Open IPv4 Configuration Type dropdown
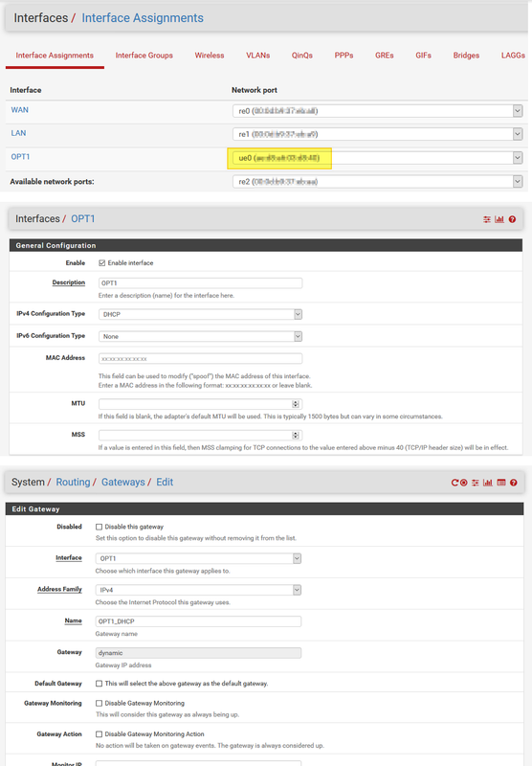The height and width of the screenshot is (766, 532). point(200,314)
